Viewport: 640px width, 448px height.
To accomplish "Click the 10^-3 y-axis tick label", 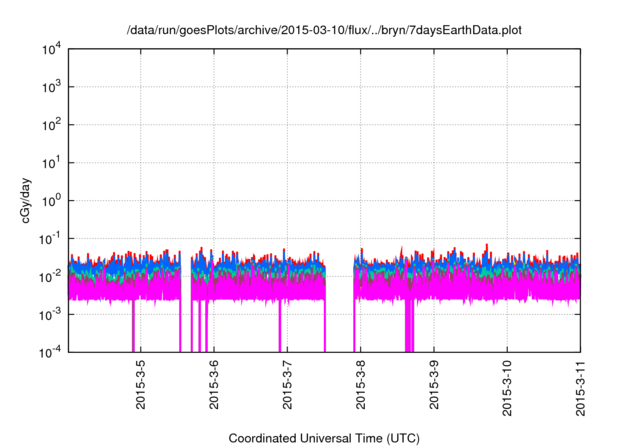I will click(50, 314).
